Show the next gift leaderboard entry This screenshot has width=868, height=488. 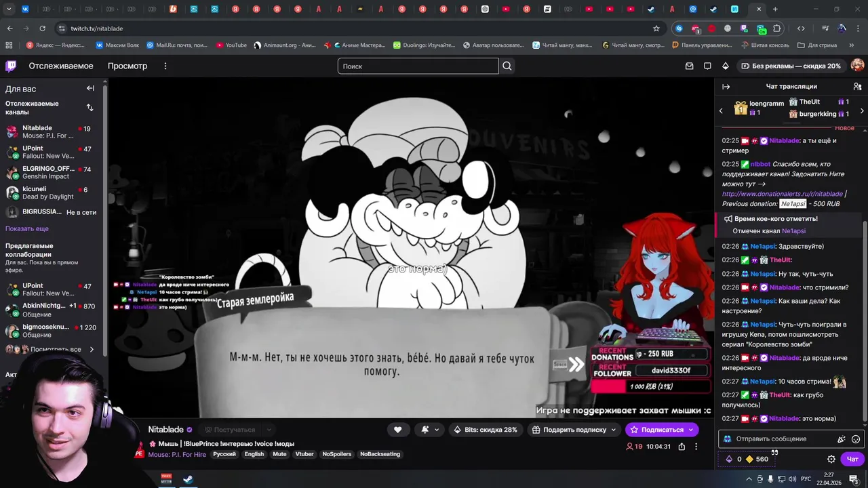[862, 110]
